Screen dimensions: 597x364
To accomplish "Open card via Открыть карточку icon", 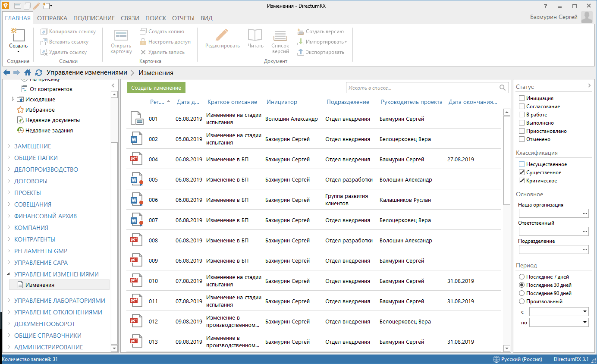I will (121, 35).
